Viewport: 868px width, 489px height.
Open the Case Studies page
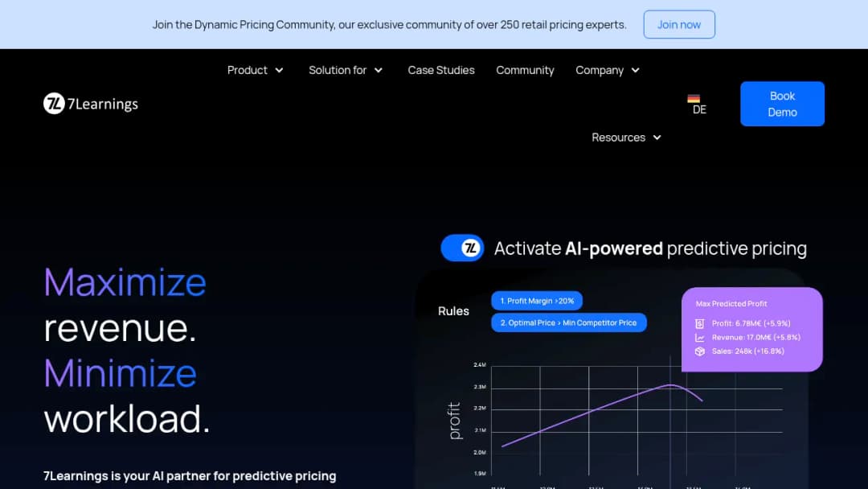(x=441, y=70)
